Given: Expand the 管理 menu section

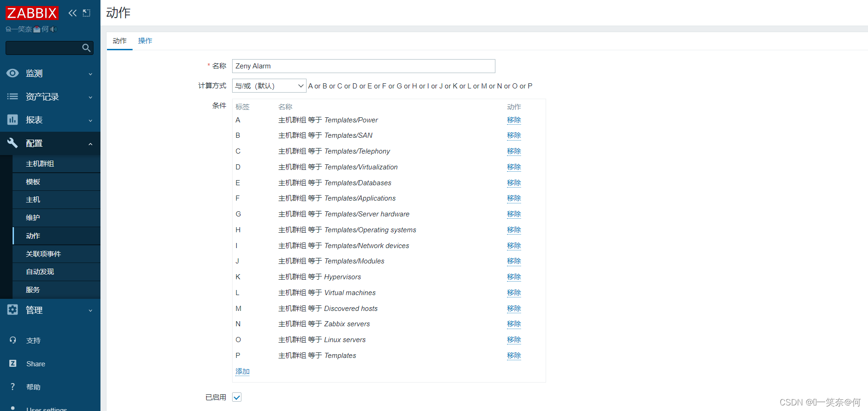Looking at the screenshot, I should (50, 310).
